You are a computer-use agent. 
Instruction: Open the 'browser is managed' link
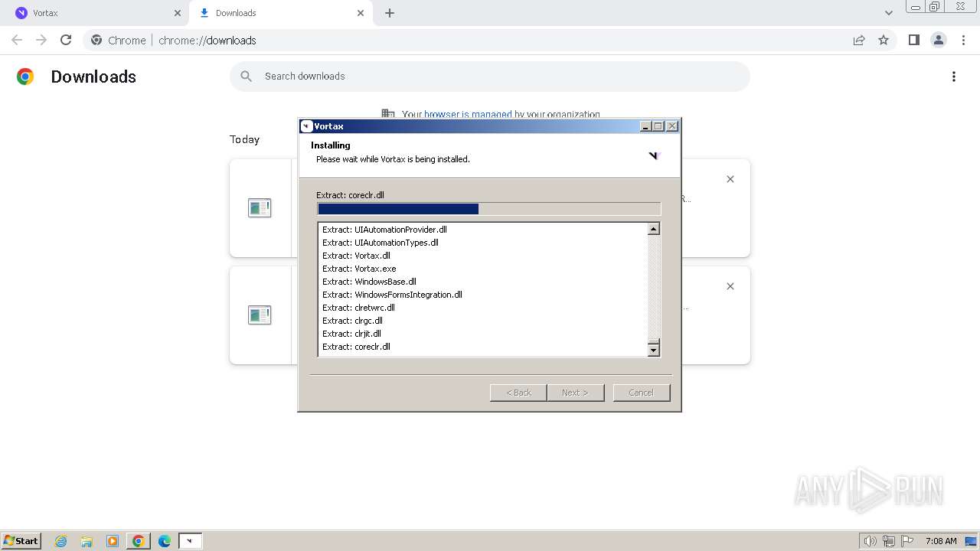point(468,114)
